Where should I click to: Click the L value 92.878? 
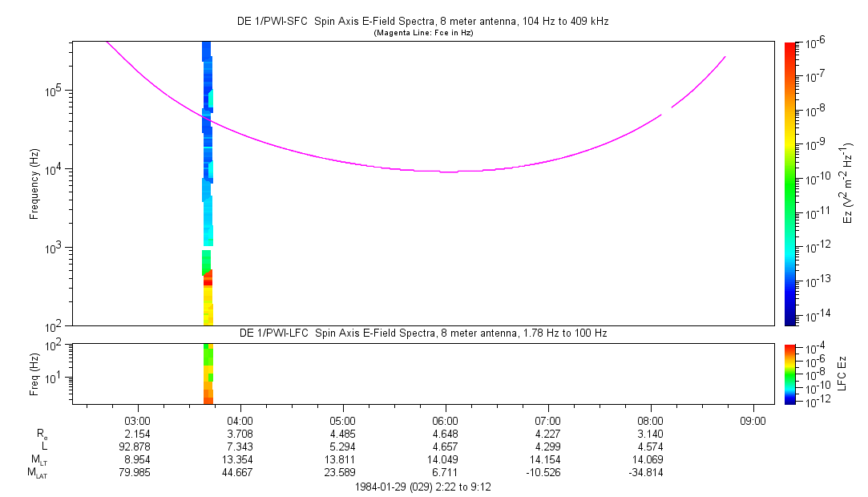[138, 446]
